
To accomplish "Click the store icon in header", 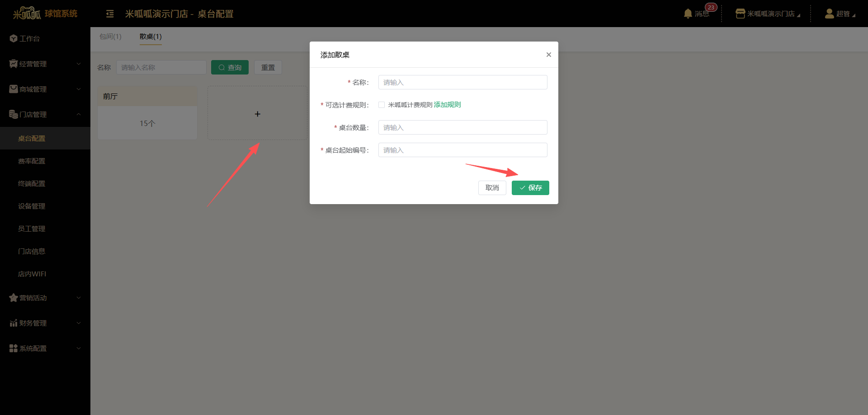I will 740,14.
